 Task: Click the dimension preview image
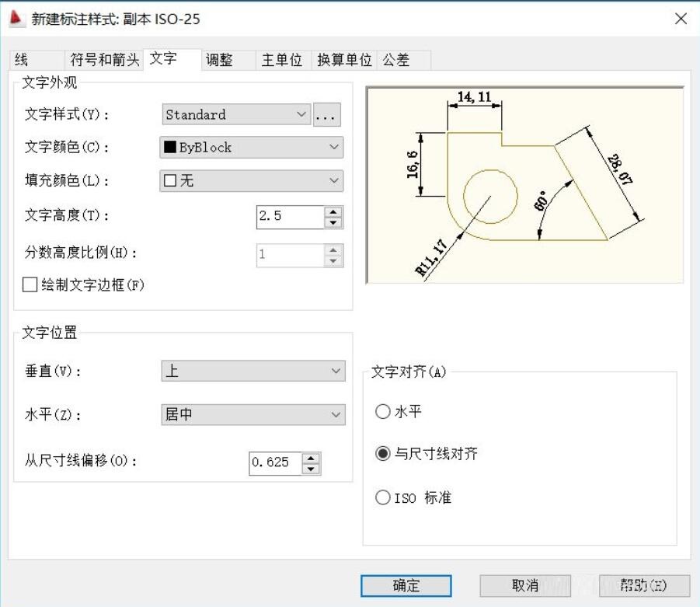click(525, 185)
